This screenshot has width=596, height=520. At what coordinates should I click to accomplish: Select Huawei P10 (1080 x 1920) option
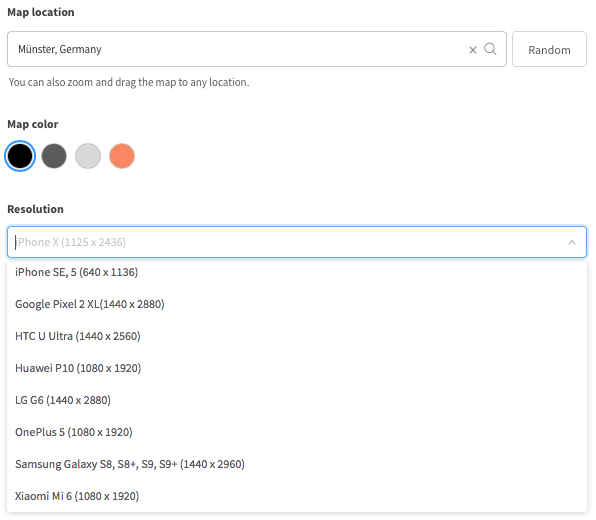click(x=297, y=368)
